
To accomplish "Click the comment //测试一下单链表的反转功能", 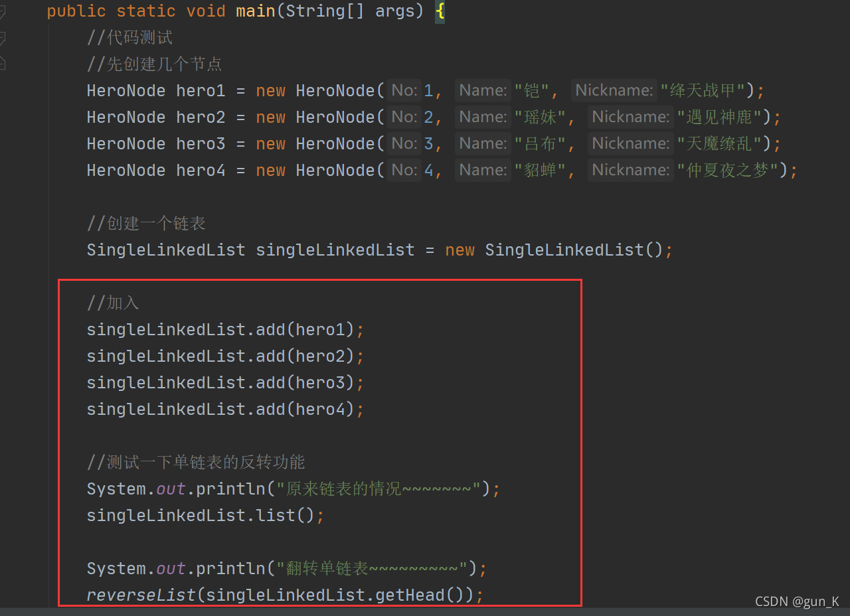I will click(196, 463).
